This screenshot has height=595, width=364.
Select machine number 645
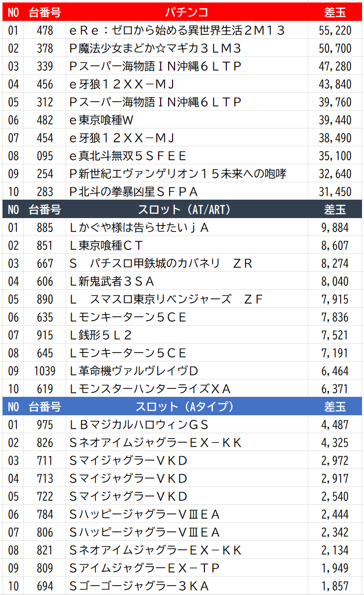(x=45, y=353)
